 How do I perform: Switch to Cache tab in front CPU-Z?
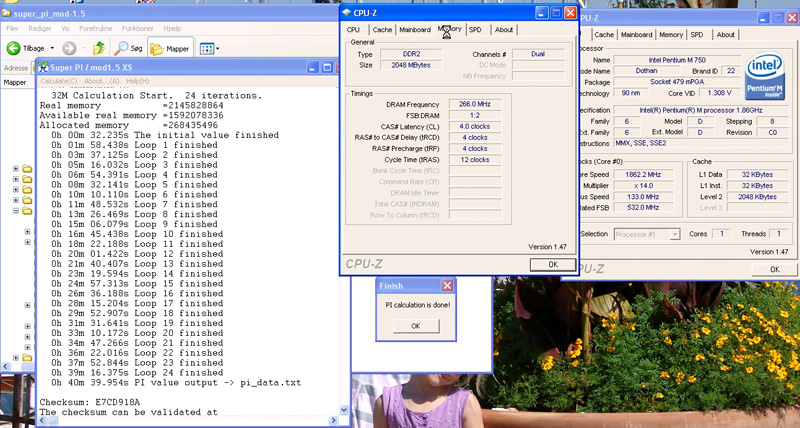[x=382, y=30]
